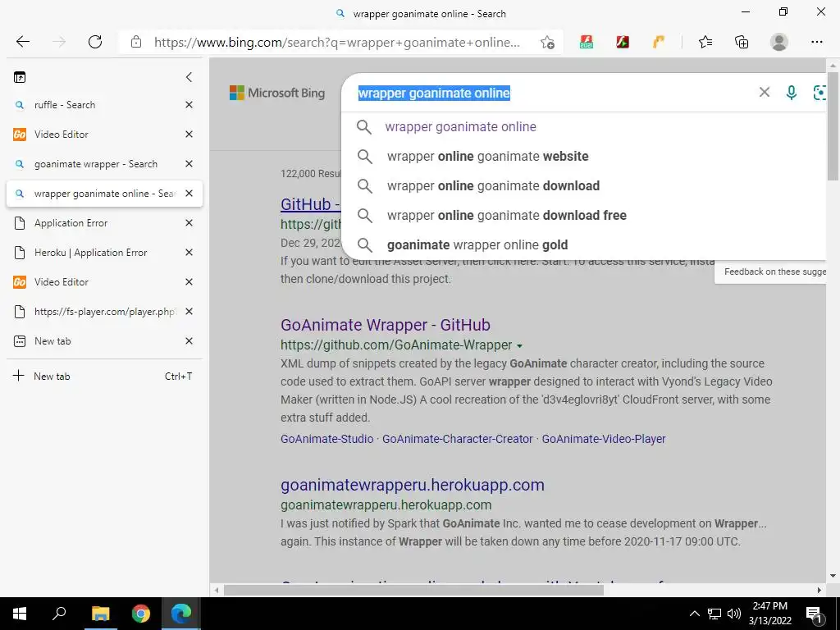Screen dimensions: 840x630
Task: Clear the Bing search box
Action: pos(765,92)
